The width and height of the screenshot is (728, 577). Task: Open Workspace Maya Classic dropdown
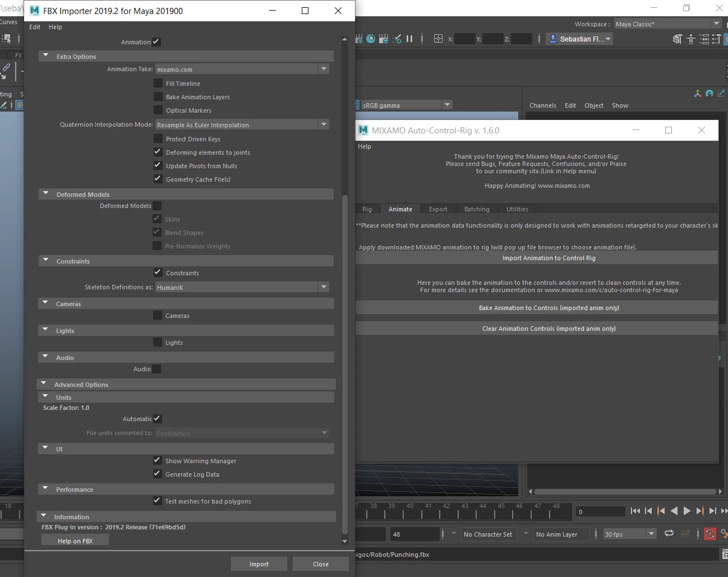(667, 24)
